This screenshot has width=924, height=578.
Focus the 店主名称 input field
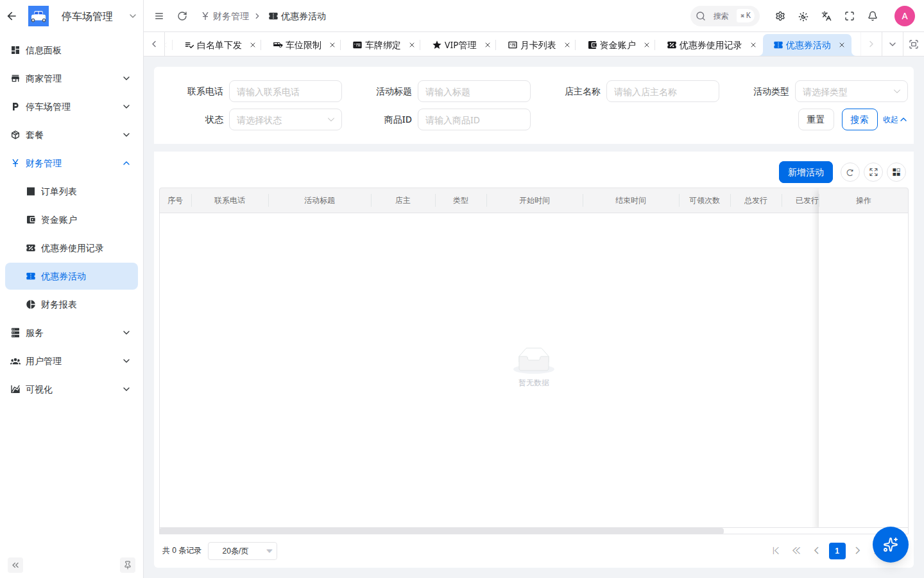pyautogui.click(x=663, y=91)
